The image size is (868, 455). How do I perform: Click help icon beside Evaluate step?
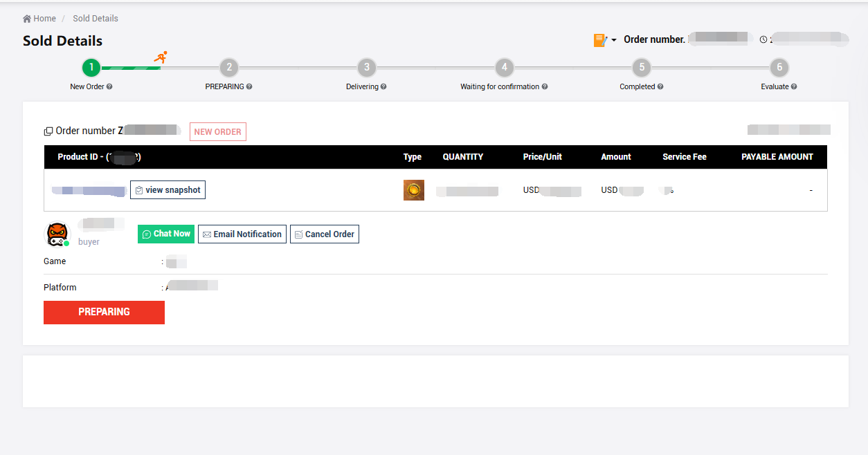(794, 87)
